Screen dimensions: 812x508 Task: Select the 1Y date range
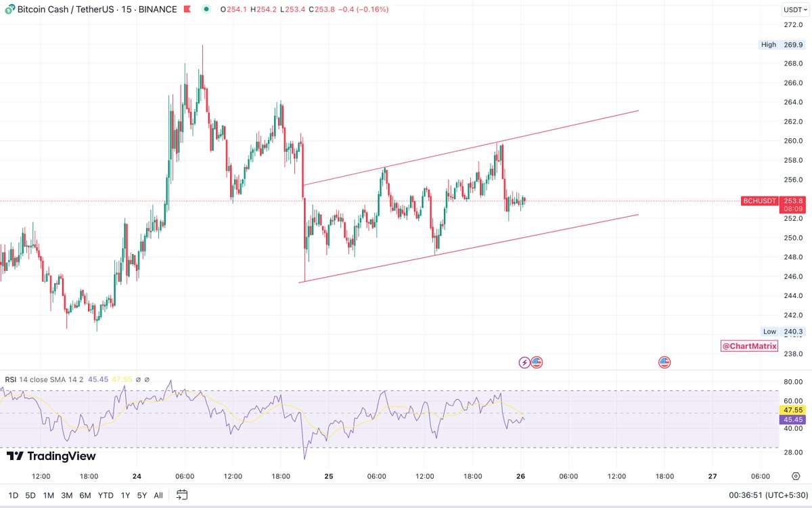pyautogui.click(x=125, y=495)
